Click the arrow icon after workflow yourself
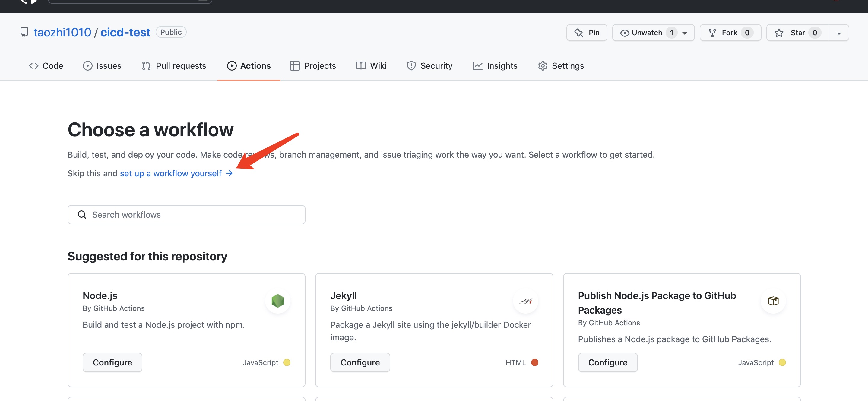Viewport: 868px width, 401px height. tap(229, 173)
